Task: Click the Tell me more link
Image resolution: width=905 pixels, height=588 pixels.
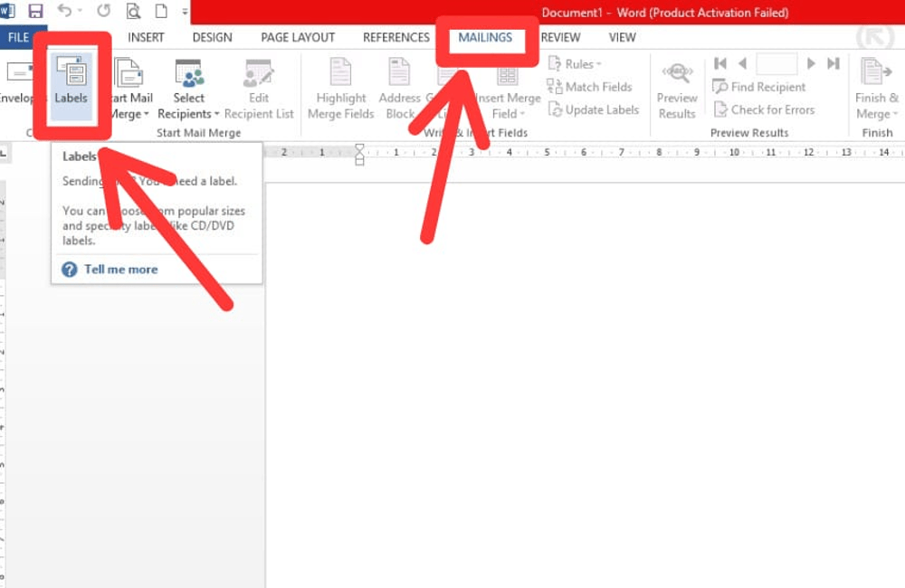Action: tap(120, 269)
